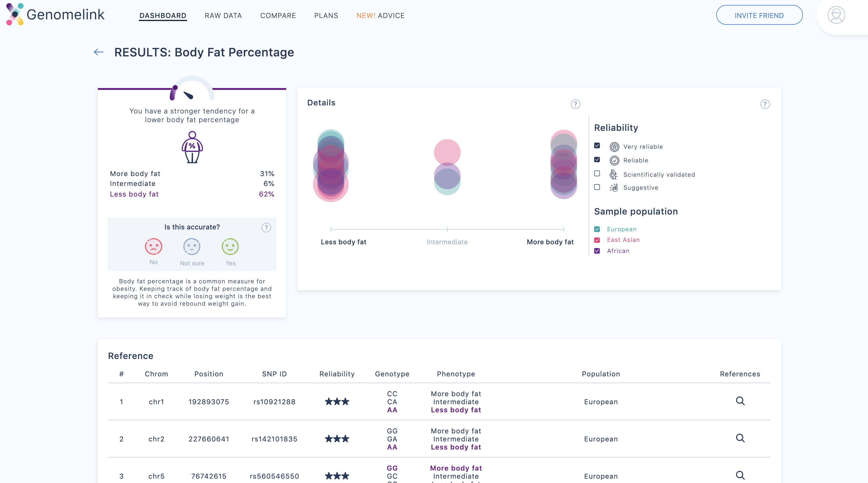The height and width of the screenshot is (483, 868).
Task: Enable the Suggestive reliability checkbox
Action: click(597, 187)
